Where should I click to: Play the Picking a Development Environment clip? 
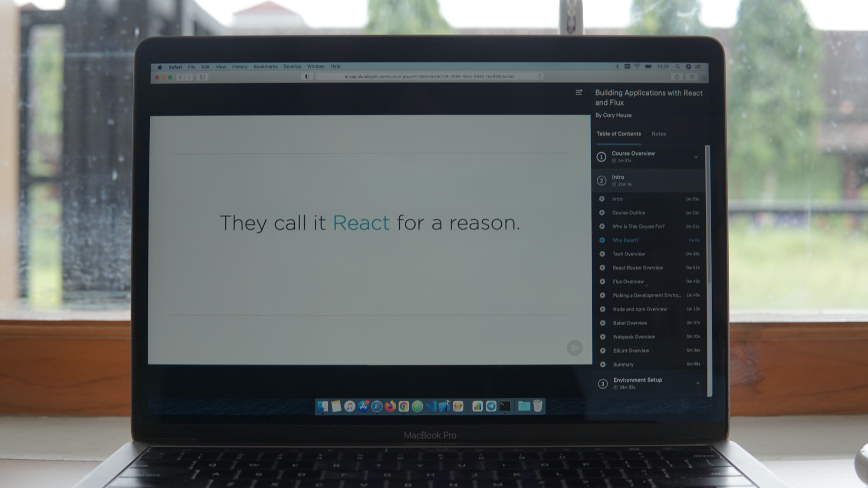coord(650,295)
